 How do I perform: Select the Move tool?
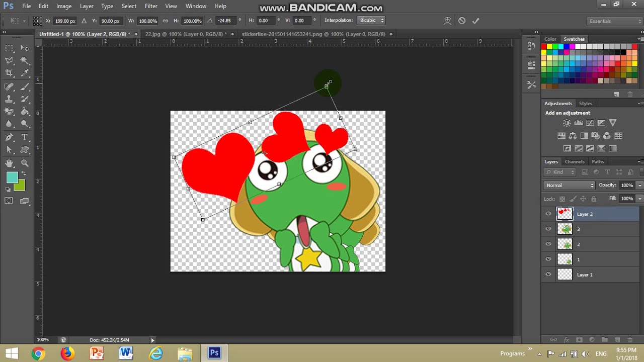pyautogui.click(x=25, y=48)
